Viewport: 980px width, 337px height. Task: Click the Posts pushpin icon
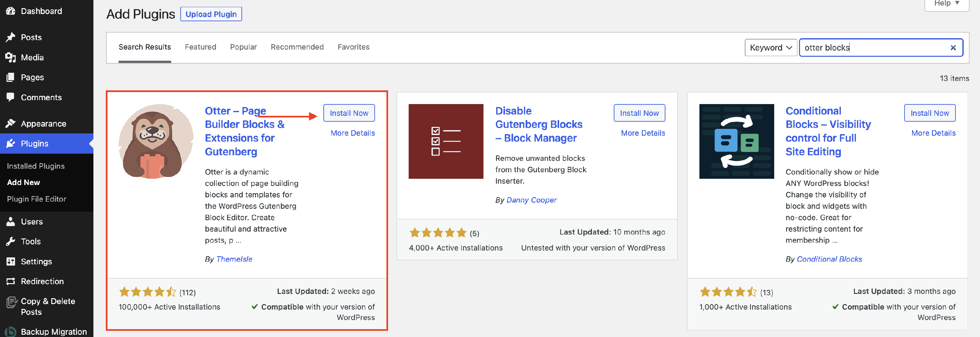11,37
